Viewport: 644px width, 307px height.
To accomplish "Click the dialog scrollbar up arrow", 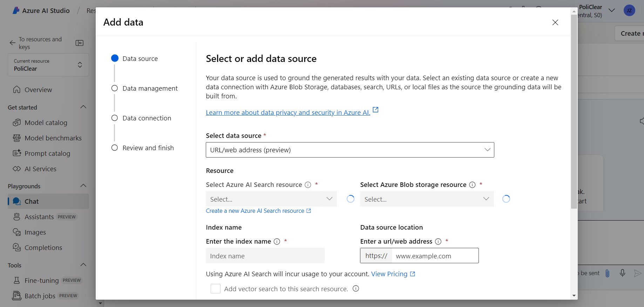I will [x=574, y=11].
